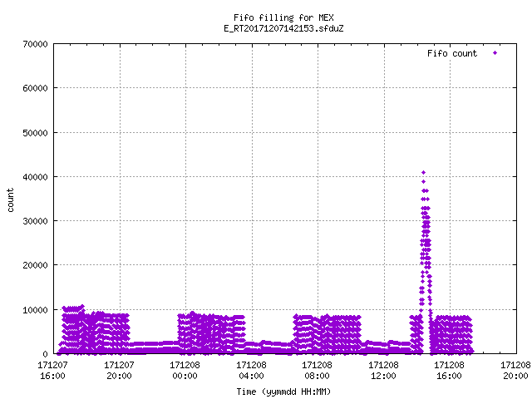532x399 pixels.
Task: Click x-axis tick '171208 12:00'
Action: coord(384,371)
